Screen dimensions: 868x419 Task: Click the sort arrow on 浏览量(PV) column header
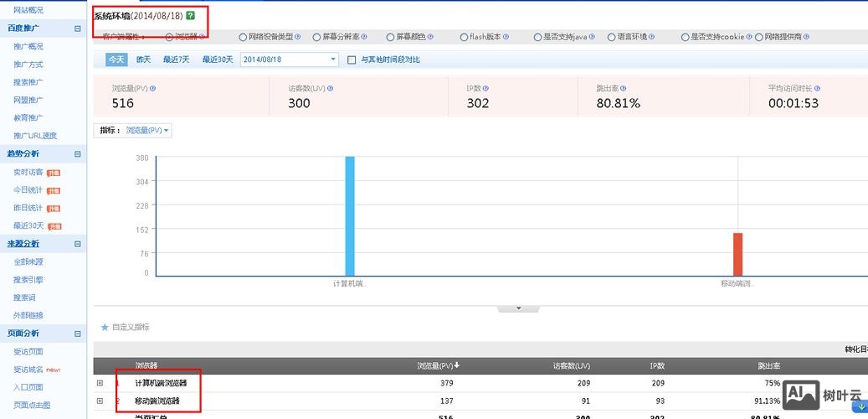pyautogui.click(x=456, y=365)
